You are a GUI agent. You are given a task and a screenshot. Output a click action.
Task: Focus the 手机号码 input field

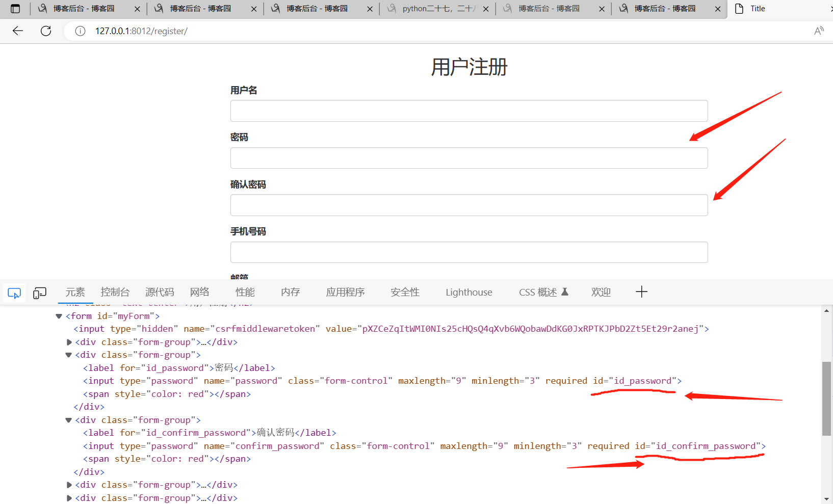(469, 252)
